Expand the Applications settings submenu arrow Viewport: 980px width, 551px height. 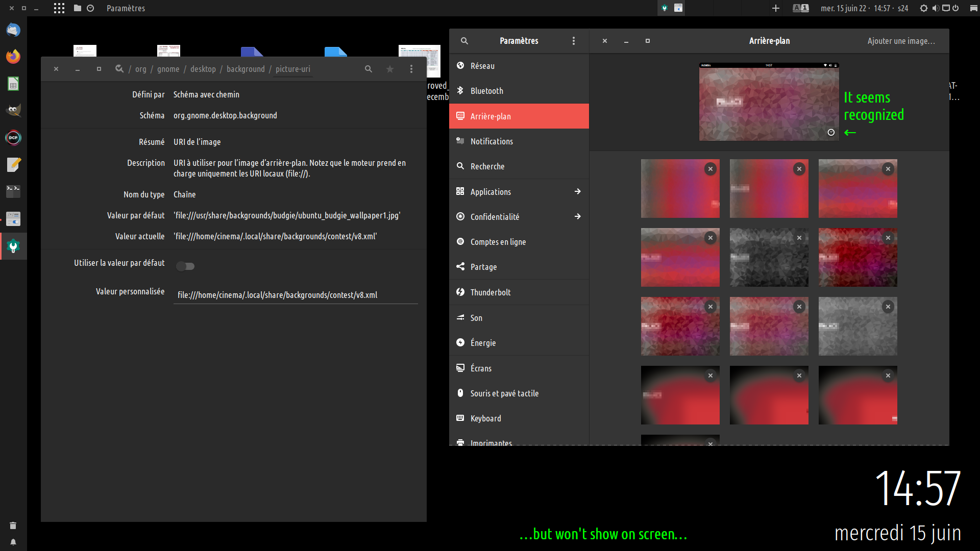[x=577, y=191]
